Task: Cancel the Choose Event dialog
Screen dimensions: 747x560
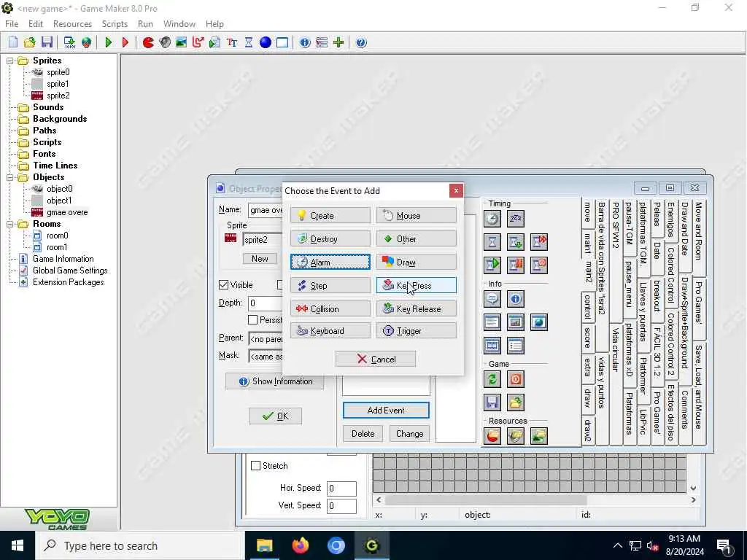Action: click(x=376, y=359)
